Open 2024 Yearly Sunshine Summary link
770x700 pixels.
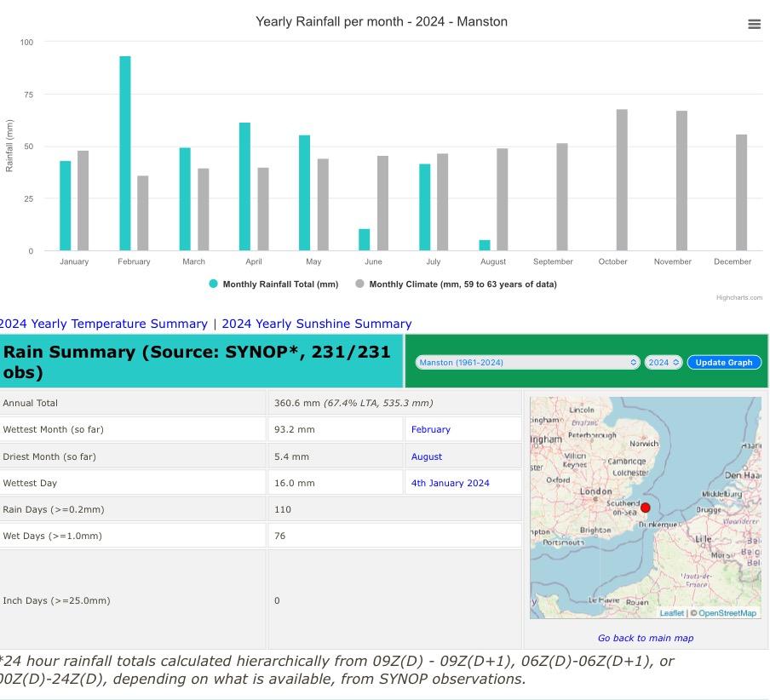[317, 324]
